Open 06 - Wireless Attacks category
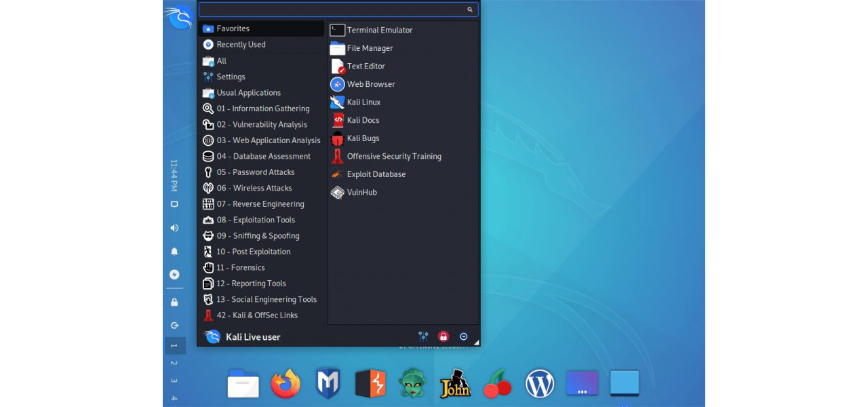The height and width of the screenshot is (407, 868). pos(261,188)
